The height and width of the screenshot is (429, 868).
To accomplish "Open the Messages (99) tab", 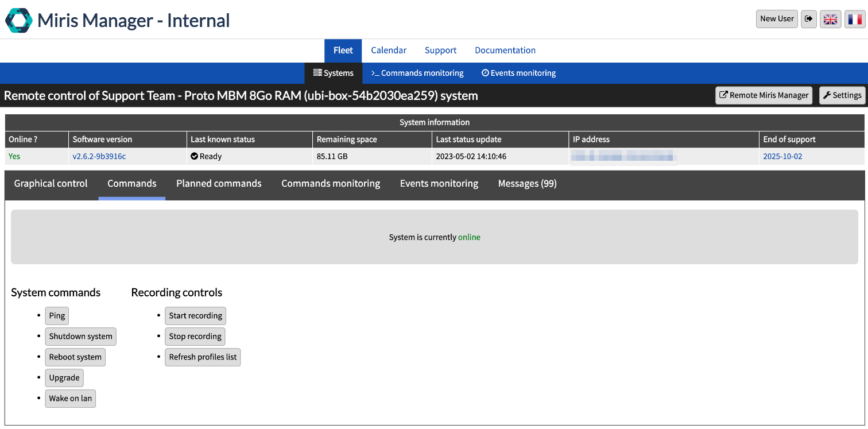I will 528,184.
